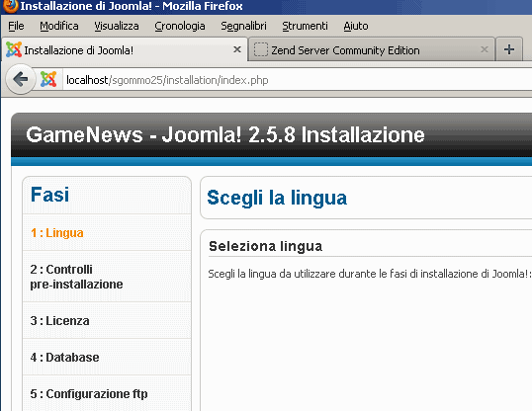Viewport: 532px width, 411px height.
Task: Open the File menu
Action: 16,26
